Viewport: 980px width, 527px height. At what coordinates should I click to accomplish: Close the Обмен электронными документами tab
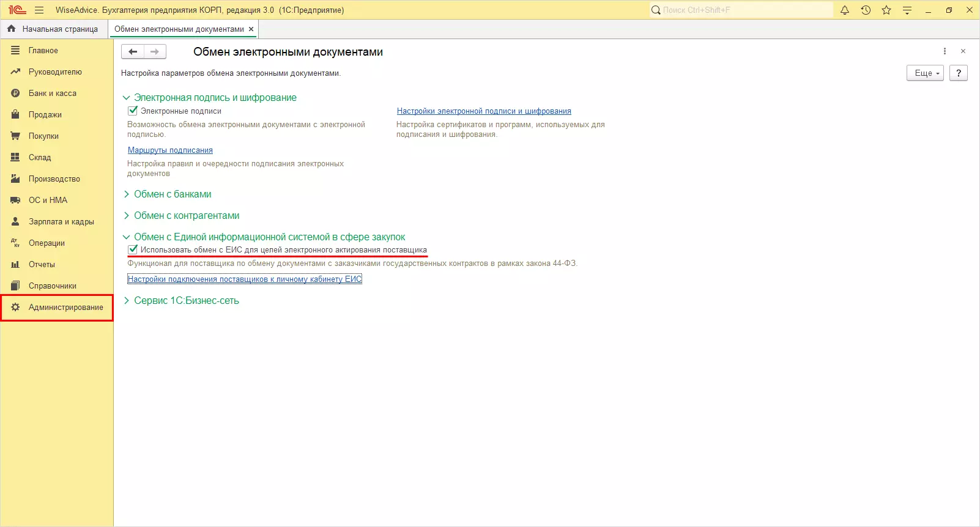(x=251, y=29)
